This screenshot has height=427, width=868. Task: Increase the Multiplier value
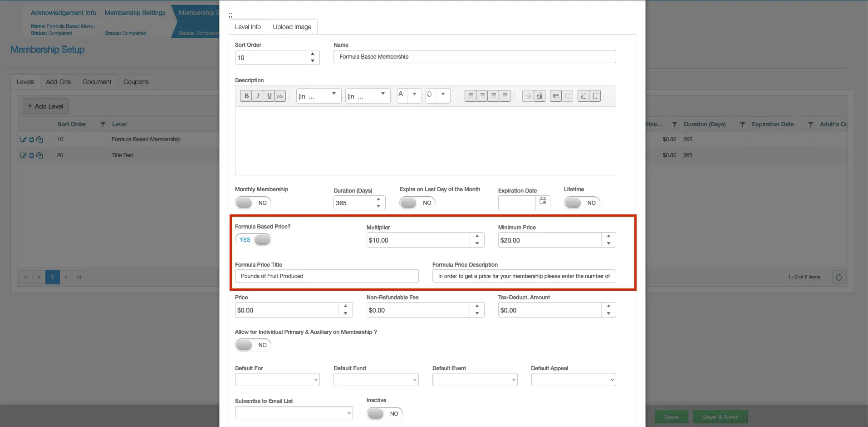tap(477, 236)
